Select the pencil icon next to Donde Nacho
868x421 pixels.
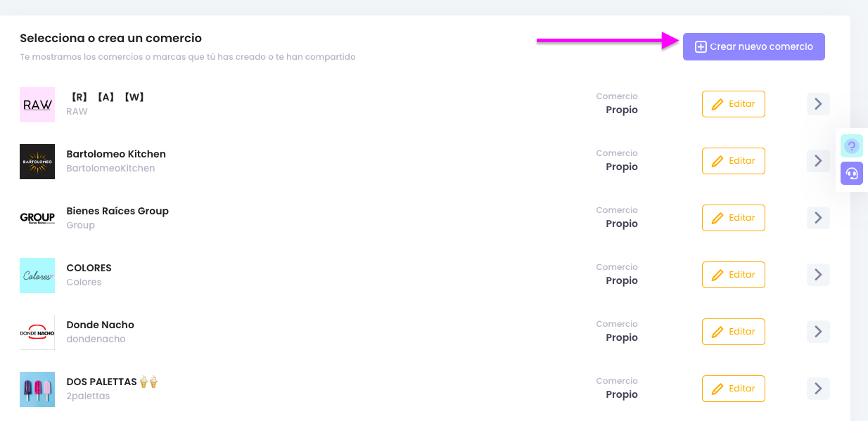[x=719, y=331]
